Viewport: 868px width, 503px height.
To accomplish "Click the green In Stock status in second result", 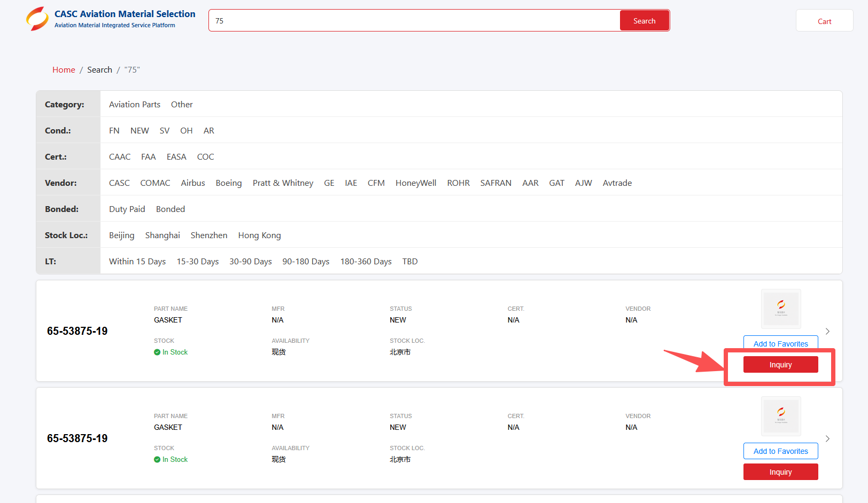I will pyautogui.click(x=171, y=460).
